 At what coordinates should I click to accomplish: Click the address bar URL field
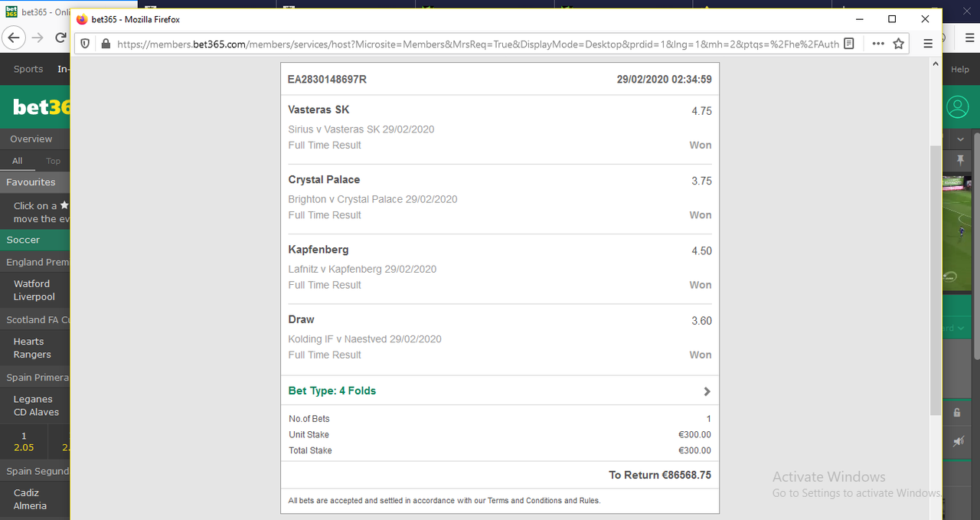[x=479, y=44]
